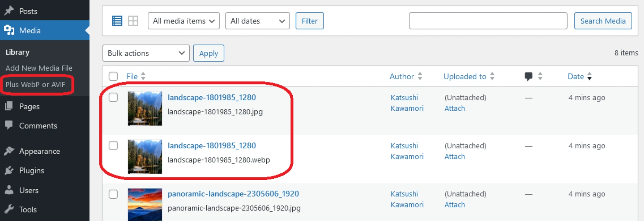Viewport: 644px width, 221px height.
Task: Sort by Uploaded to column header
Action: (x=465, y=76)
